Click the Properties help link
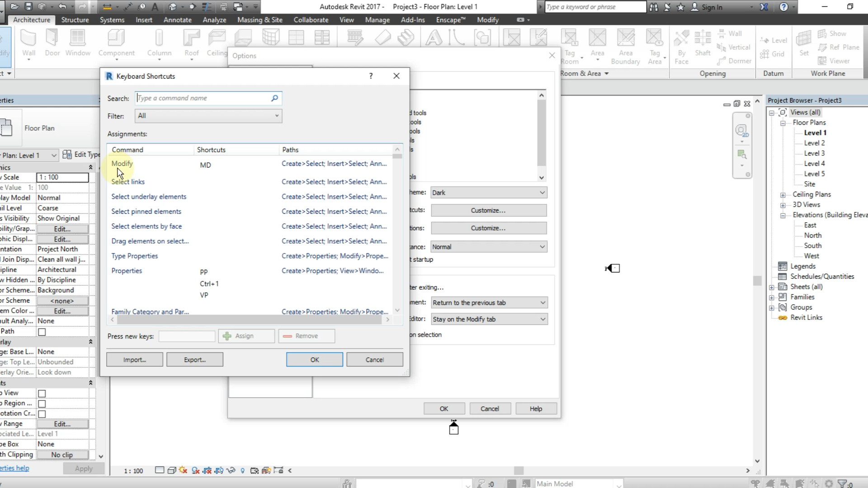This screenshot has height=488, width=868. 14,468
